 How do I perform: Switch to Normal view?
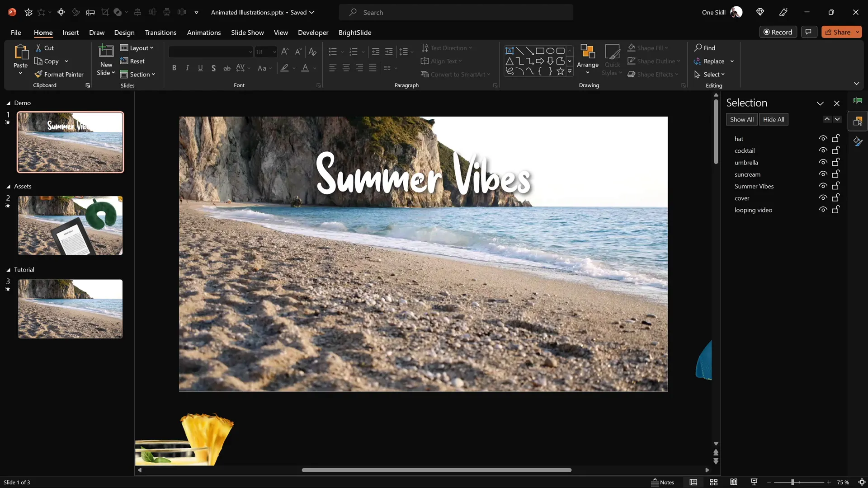(693, 482)
